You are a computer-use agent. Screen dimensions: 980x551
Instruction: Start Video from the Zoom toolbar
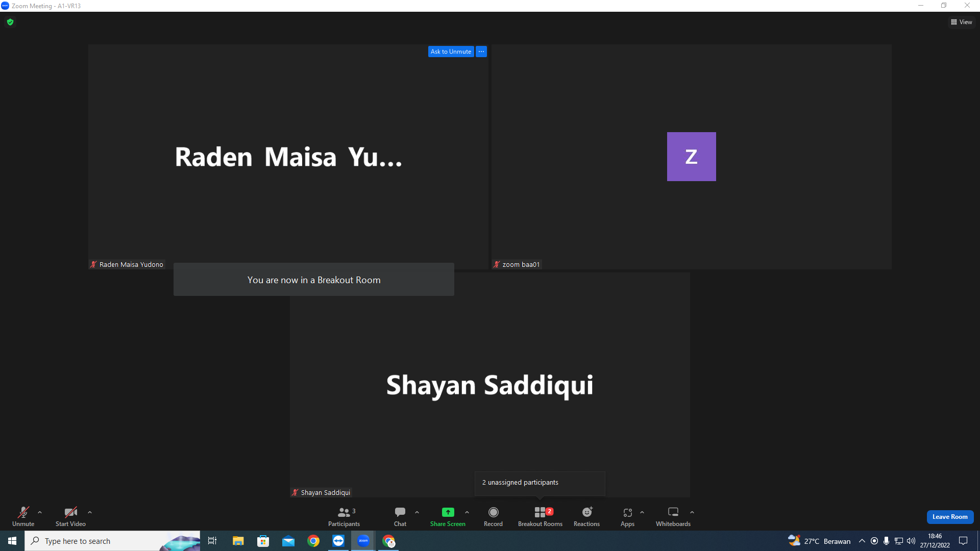click(x=70, y=516)
